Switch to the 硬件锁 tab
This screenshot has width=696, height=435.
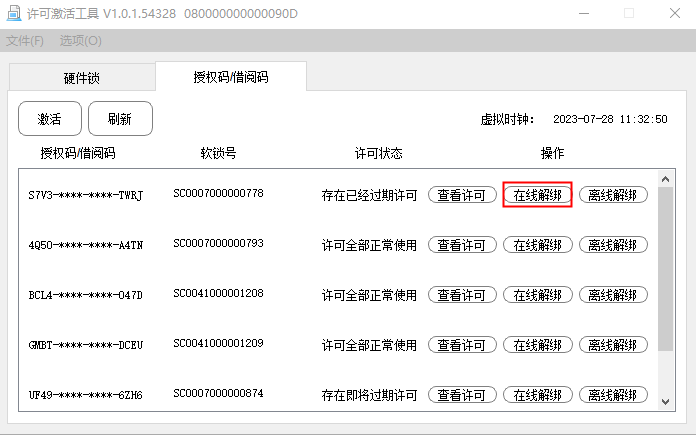(x=82, y=78)
